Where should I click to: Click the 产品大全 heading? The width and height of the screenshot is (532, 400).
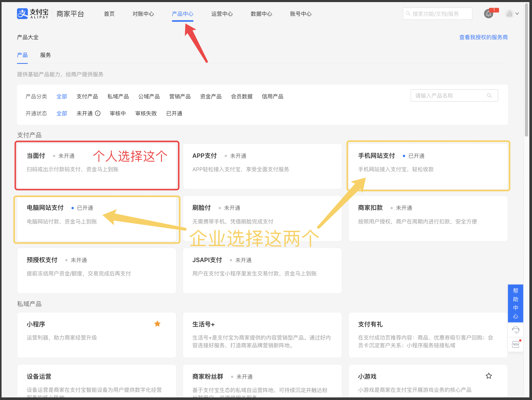click(x=28, y=37)
